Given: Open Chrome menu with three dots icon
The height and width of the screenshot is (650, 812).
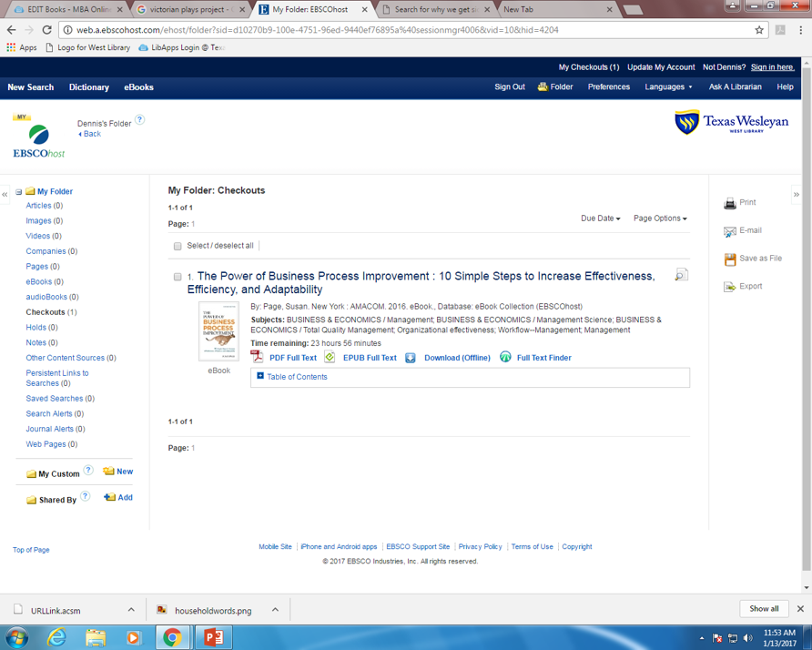Looking at the screenshot, I should click(800, 30).
